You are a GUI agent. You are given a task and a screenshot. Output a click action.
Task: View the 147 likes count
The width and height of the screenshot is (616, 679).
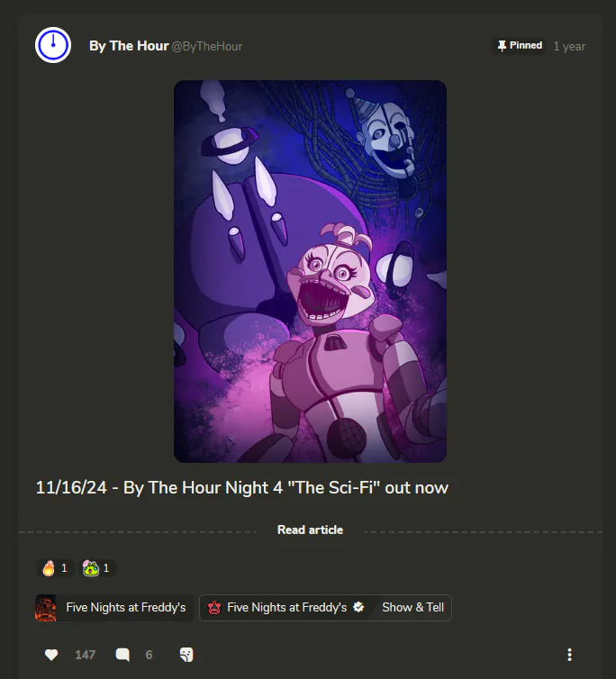[x=86, y=655]
